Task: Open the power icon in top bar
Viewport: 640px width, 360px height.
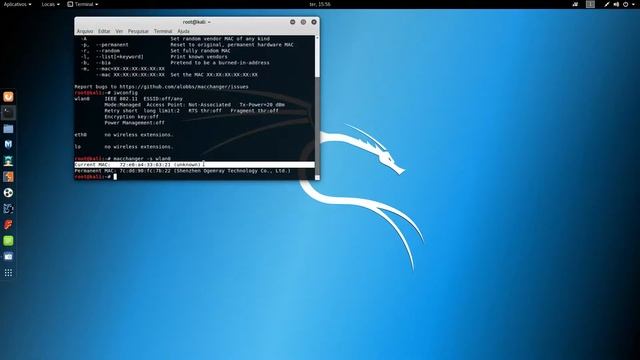Action: (x=625, y=4)
